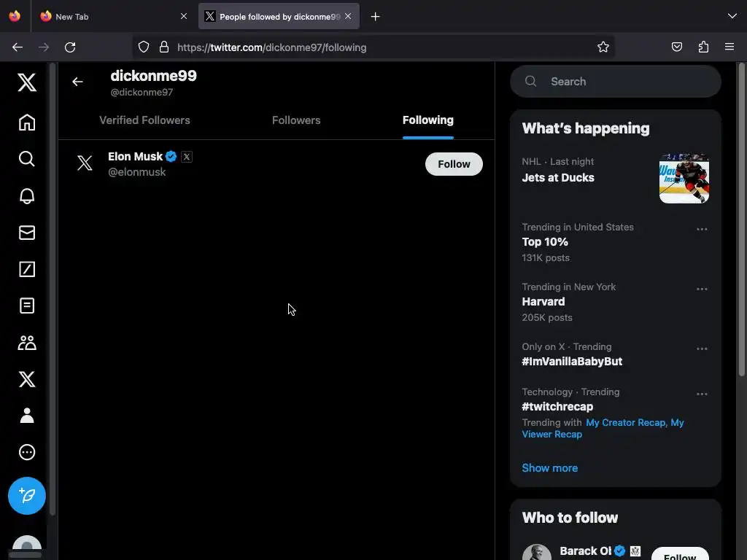Open tracking protection shield icon
Viewport: 747px width, 560px height.
tap(144, 47)
